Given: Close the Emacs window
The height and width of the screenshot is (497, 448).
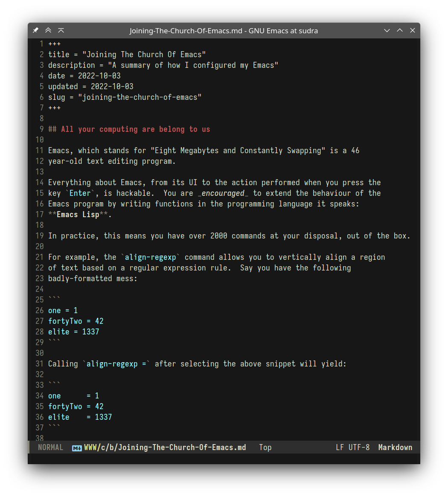Looking at the screenshot, I should pyautogui.click(x=413, y=30).
